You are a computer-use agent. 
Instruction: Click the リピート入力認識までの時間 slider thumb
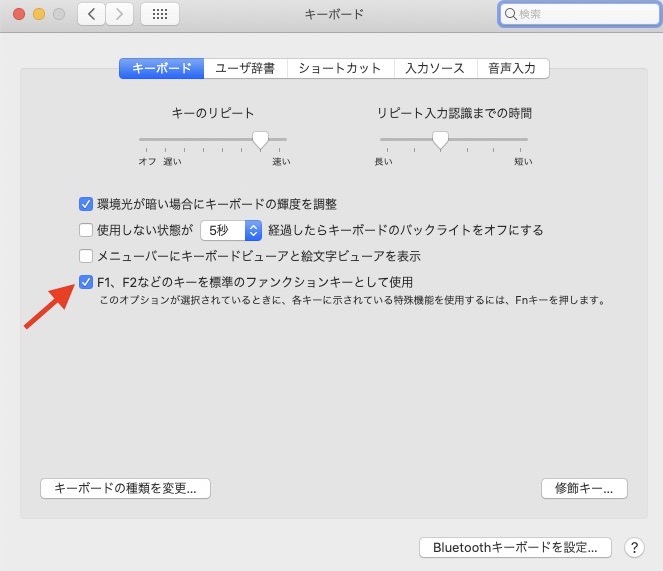(x=441, y=140)
